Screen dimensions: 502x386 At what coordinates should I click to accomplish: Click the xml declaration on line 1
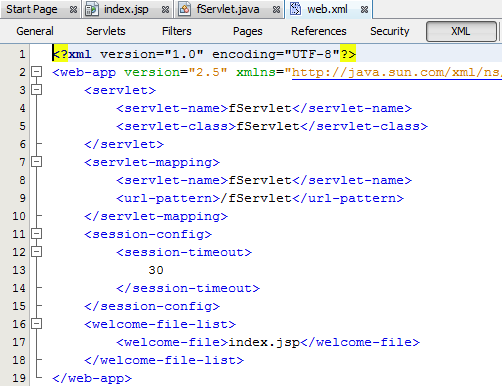(204, 54)
